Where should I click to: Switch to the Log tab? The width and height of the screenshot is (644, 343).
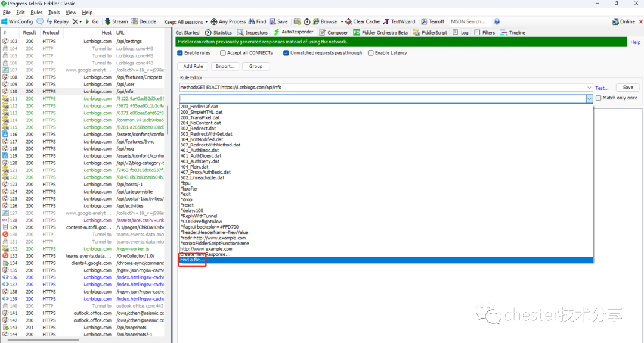461,32
